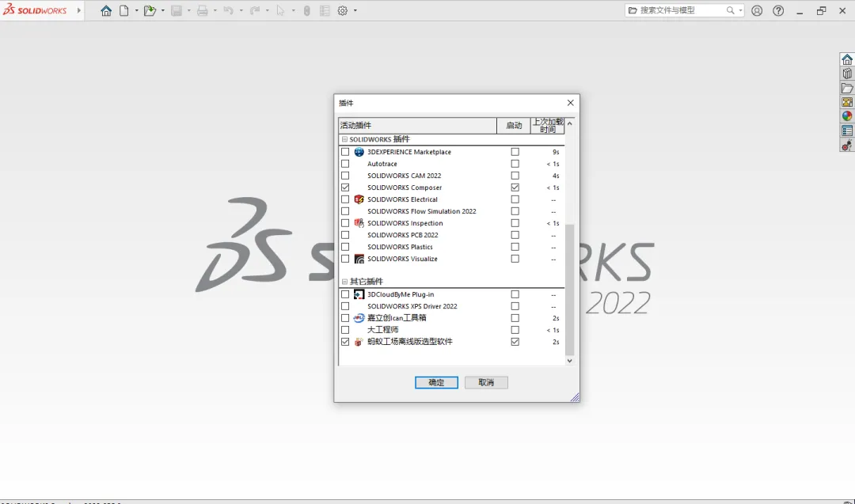Click the Home icon in top toolbar
Screen dimensions: 855x504
pyautogui.click(x=106, y=10)
